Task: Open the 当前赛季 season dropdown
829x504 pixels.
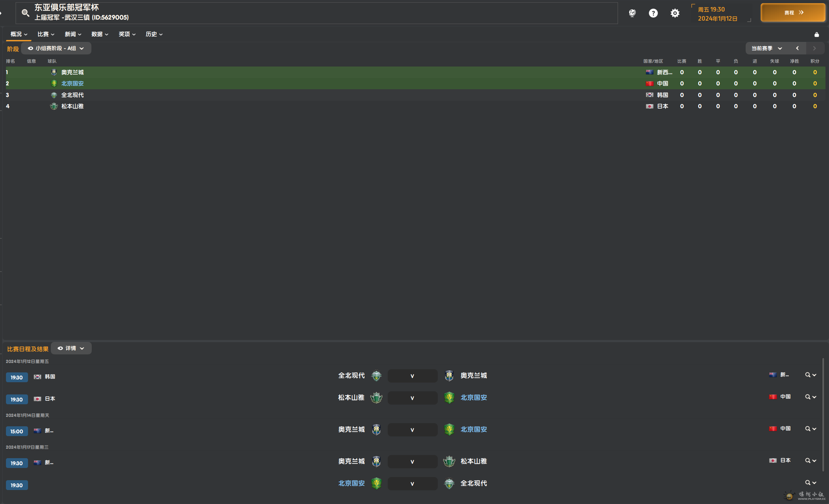Action: [x=766, y=48]
